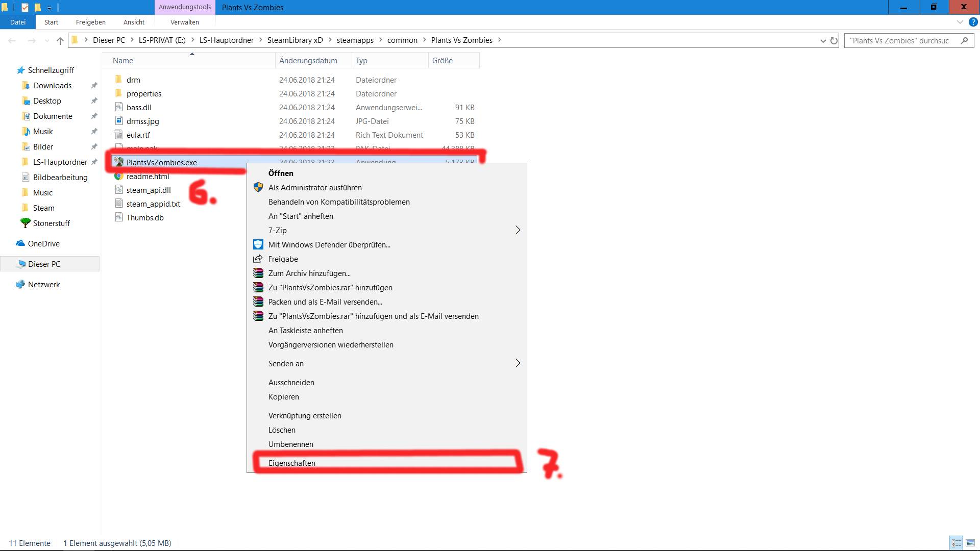980x551 pixels.
Task: Switch to large thumbnails view icon
Action: coord(970,543)
